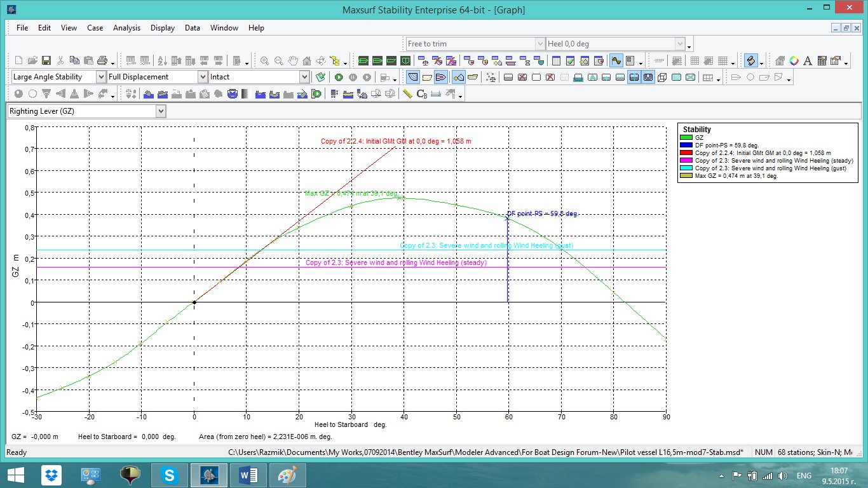Viewport: 868px width, 488px height.
Task: Open the Display menu
Action: [x=163, y=28]
